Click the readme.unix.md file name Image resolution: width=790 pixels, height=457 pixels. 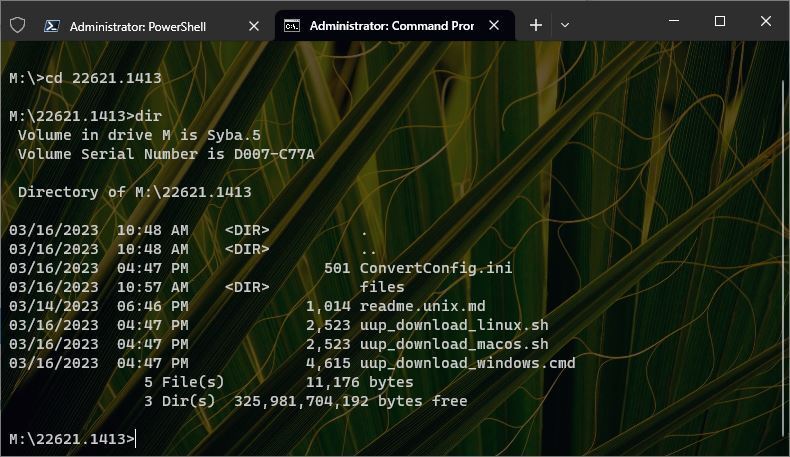click(422, 306)
